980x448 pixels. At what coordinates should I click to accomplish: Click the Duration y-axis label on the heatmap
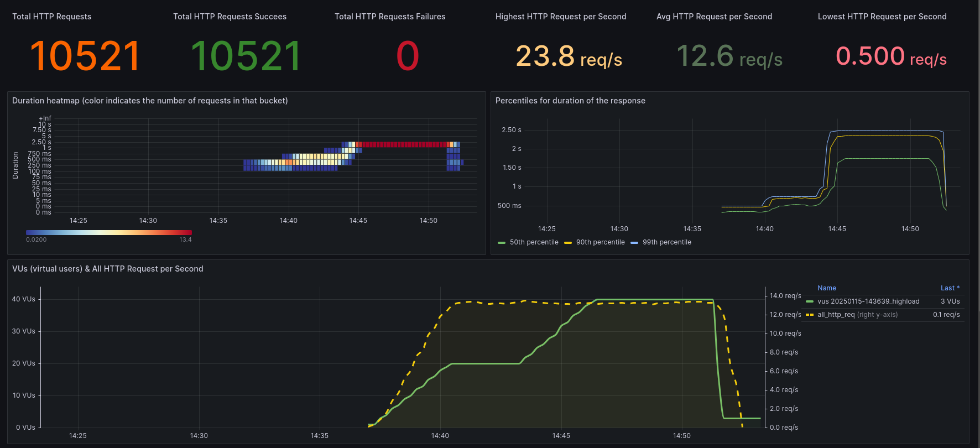click(15, 165)
